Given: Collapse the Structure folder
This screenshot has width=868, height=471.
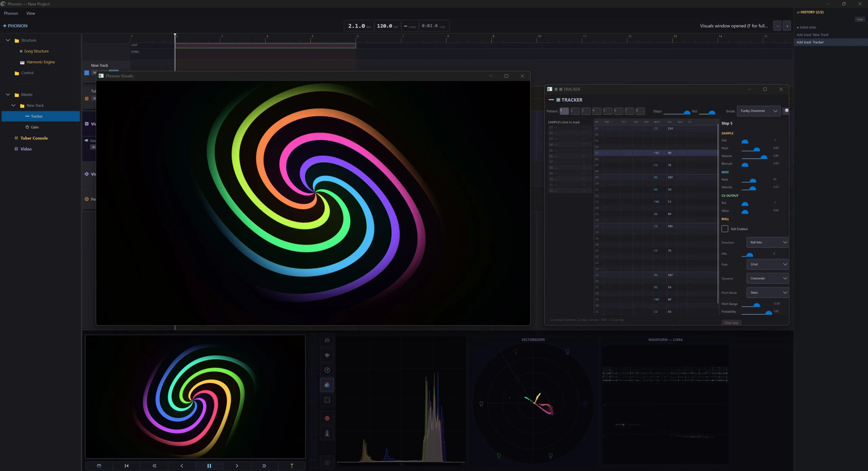Looking at the screenshot, I should (8, 40).
